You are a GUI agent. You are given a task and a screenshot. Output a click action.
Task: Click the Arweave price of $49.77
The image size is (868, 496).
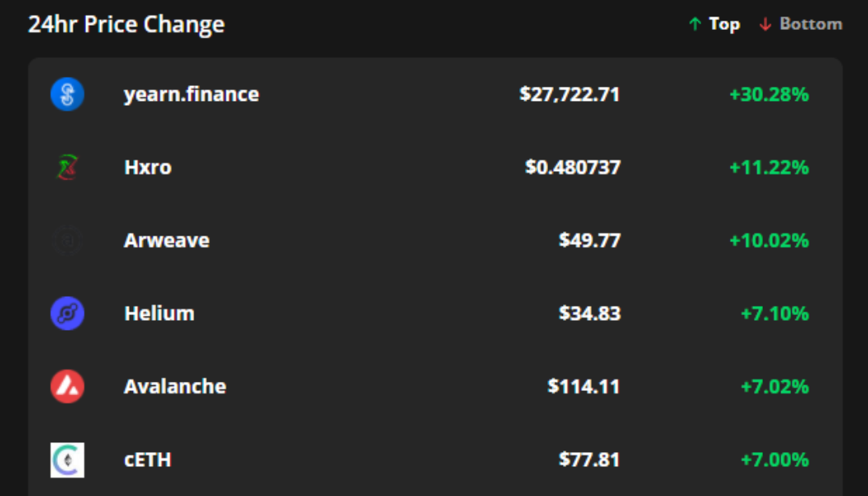589,241
